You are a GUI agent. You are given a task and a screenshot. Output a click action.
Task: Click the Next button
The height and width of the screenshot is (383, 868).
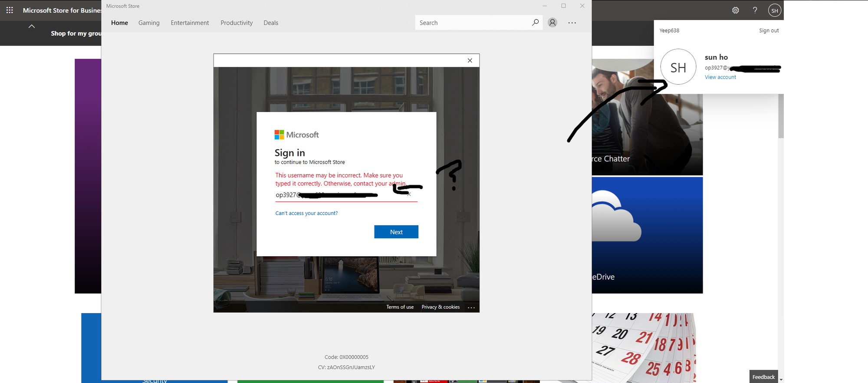(396, 232)
